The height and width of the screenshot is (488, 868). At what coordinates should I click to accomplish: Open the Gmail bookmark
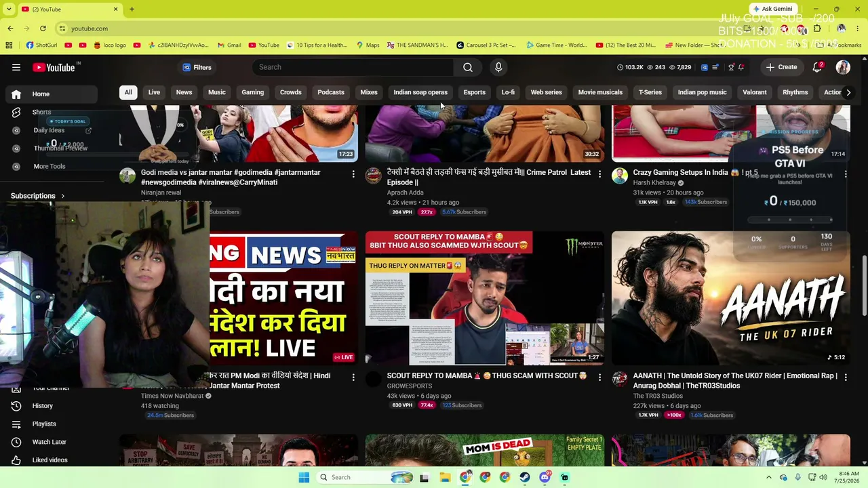229,45
